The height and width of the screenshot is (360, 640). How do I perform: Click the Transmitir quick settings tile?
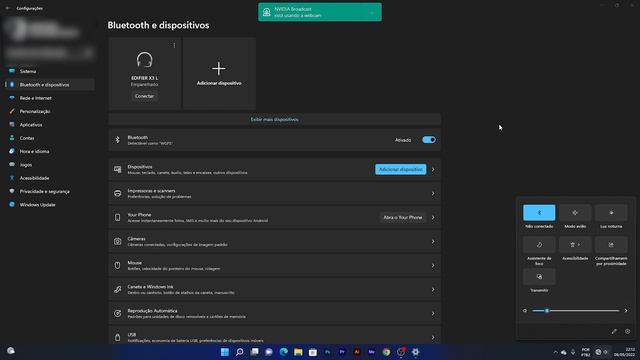coord(539,276)
